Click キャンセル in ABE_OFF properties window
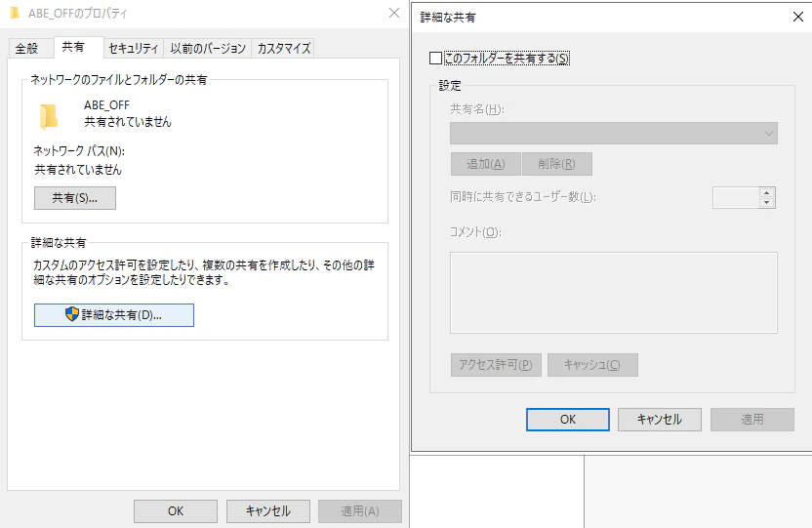The image size is (812, 528). point(267,510)
